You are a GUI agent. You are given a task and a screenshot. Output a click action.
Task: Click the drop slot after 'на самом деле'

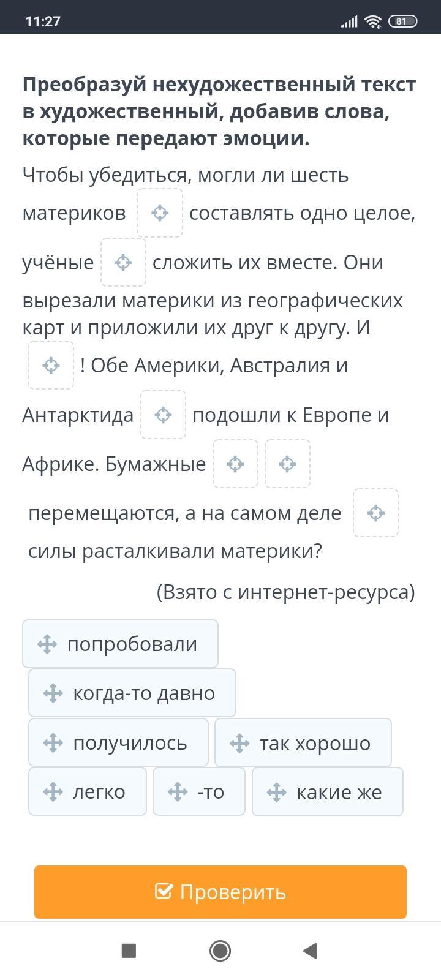[x=375, y=513]
